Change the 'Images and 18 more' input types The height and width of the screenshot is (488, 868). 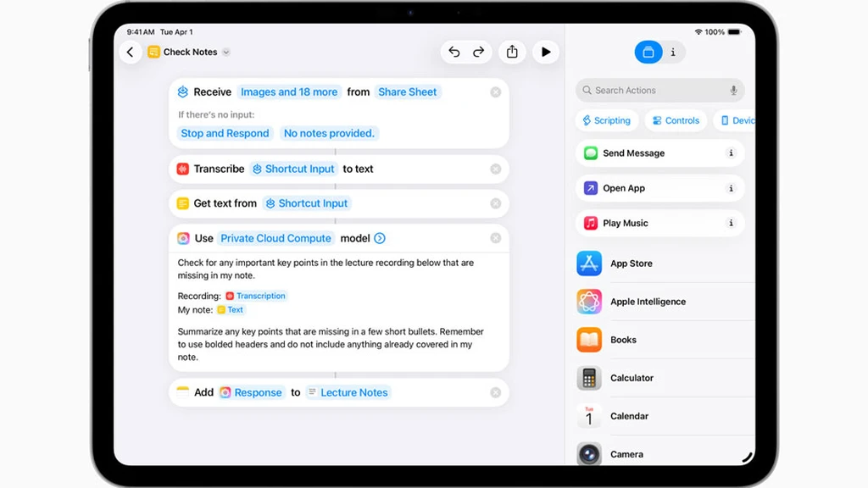[289, 91]
